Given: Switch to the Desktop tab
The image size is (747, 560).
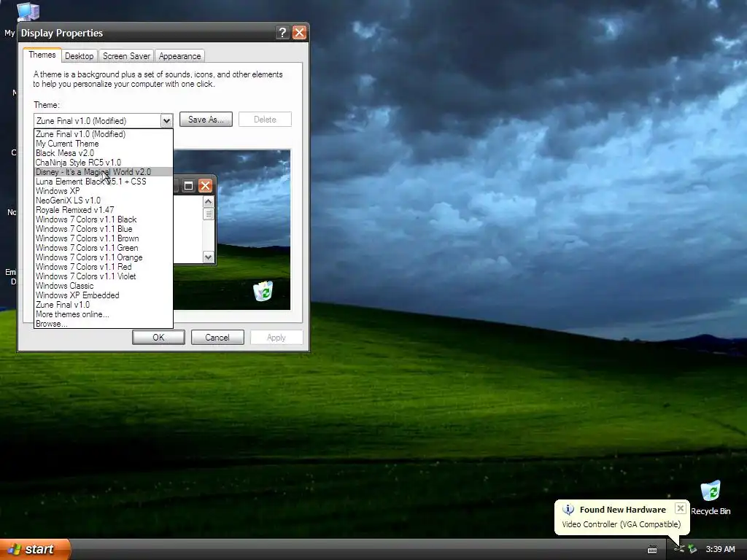Looking at the screenshot, I should (x=79, y=56).
